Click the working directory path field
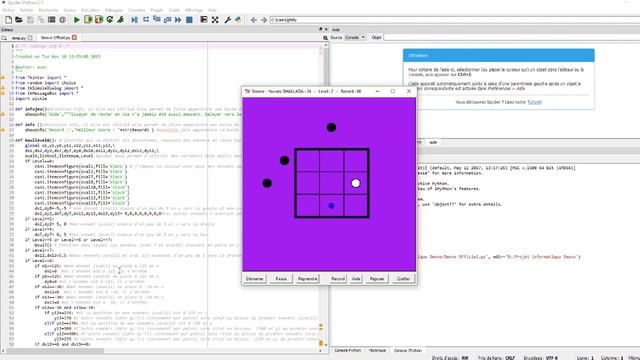Screen dimensions: 640x360 click(x=455, y=20)
